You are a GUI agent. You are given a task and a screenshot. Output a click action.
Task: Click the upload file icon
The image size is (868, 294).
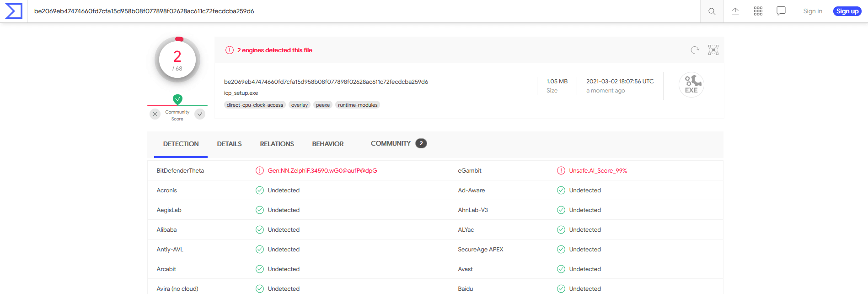click(x=735, y=11)
